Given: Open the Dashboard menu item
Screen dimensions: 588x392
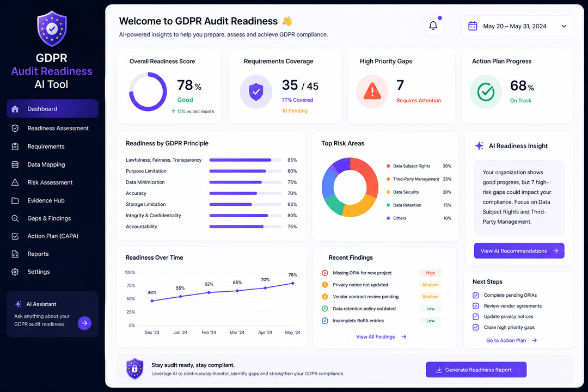Looking at the screenshot, I should [52, 109].
